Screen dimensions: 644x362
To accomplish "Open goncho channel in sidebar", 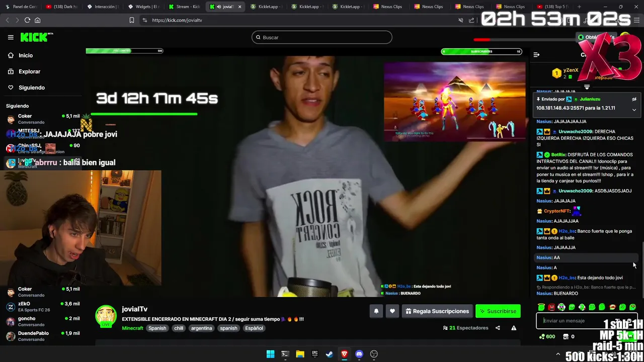I will [x=43, y=321].
